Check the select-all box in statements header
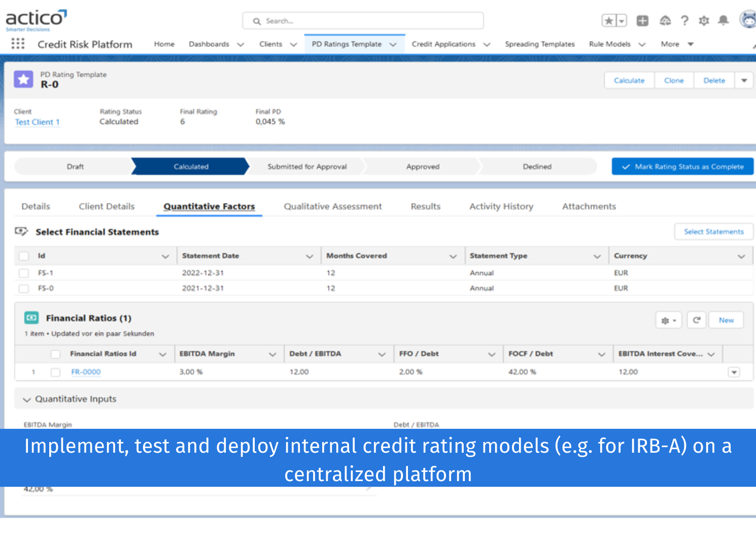 [x=23, y=256]
